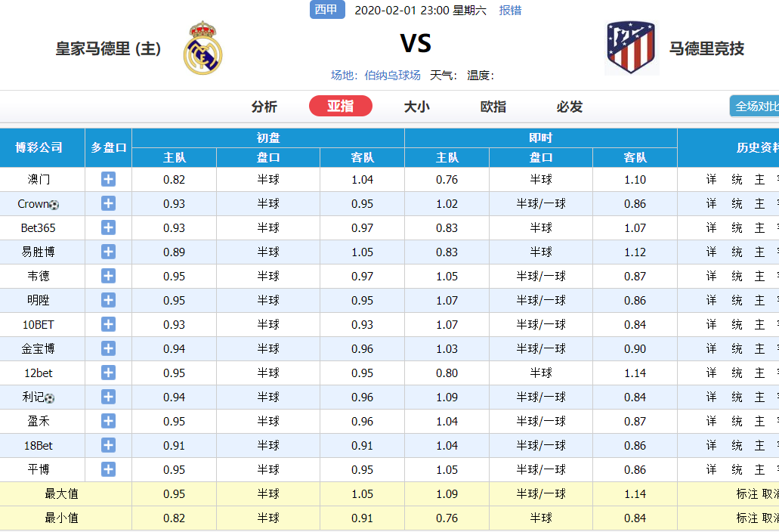779x532 pixels.
Task: Open the 伯纳乌球场 venue link
Action: tap(392, 76)
